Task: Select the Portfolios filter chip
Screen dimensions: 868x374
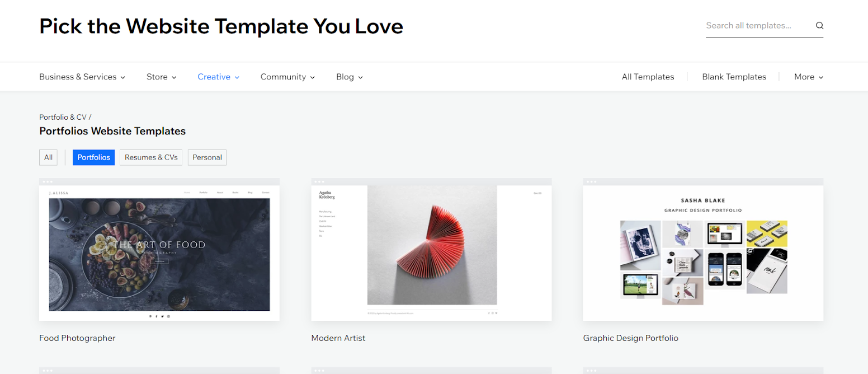Action: pyautogui.click(x=93, y=157)
